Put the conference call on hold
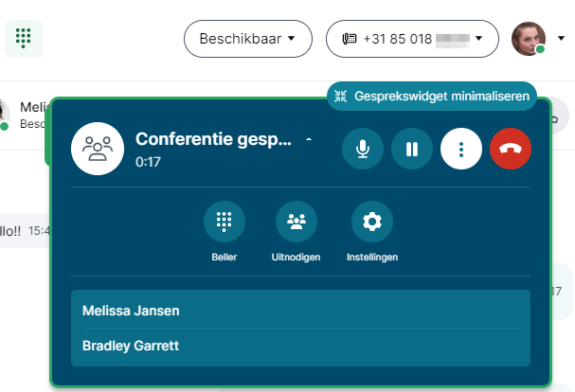Screen dimensions: 575x392 click(412, 149)
